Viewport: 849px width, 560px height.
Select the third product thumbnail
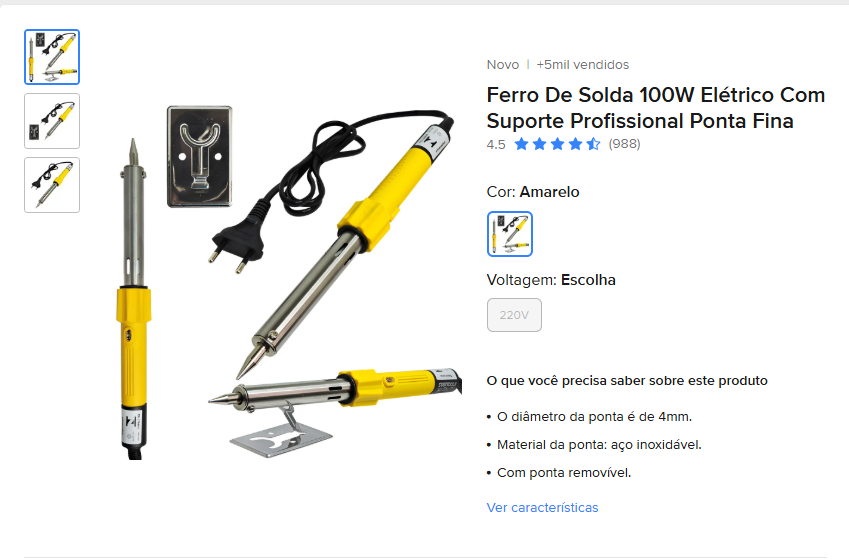52,185
